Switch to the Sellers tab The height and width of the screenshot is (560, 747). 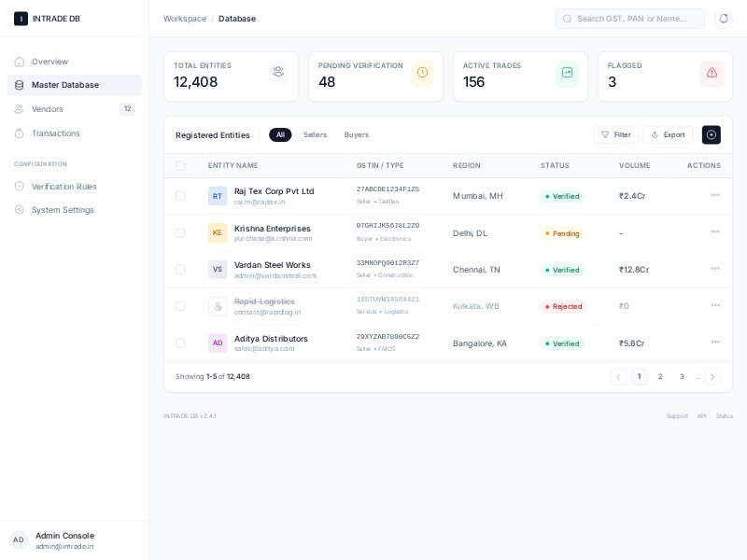[x=315, y=135]
